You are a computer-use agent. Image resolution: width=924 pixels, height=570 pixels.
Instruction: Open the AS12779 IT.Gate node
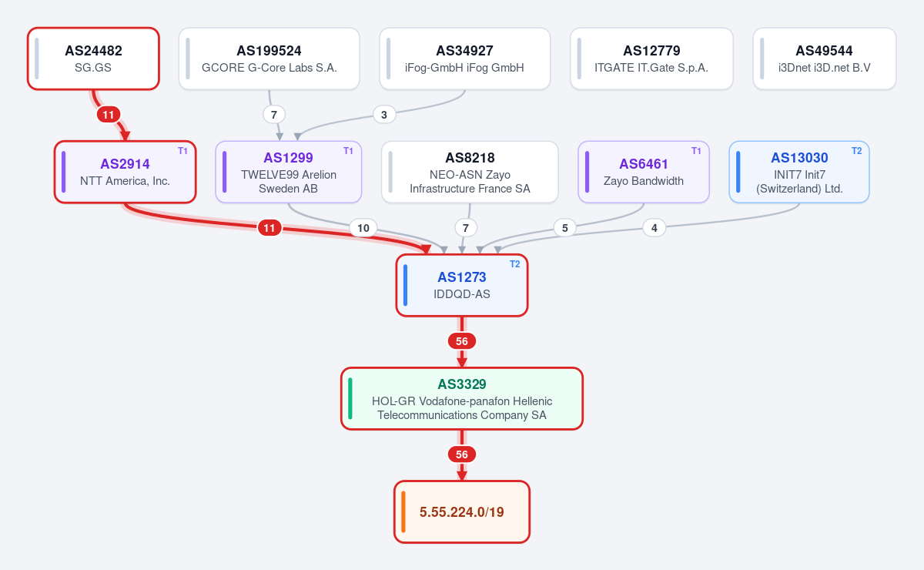click(651, 59)
